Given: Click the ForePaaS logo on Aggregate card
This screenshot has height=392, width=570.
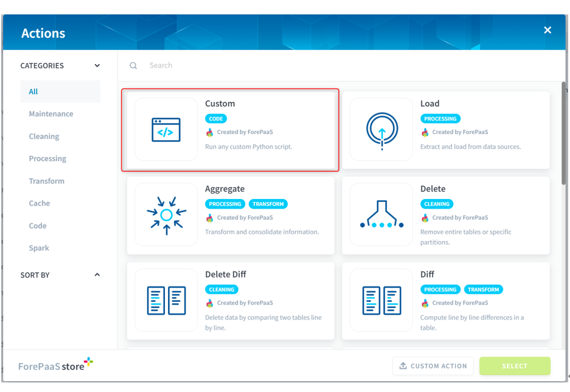Looking at the screenshot, I should tap(210, 218).
